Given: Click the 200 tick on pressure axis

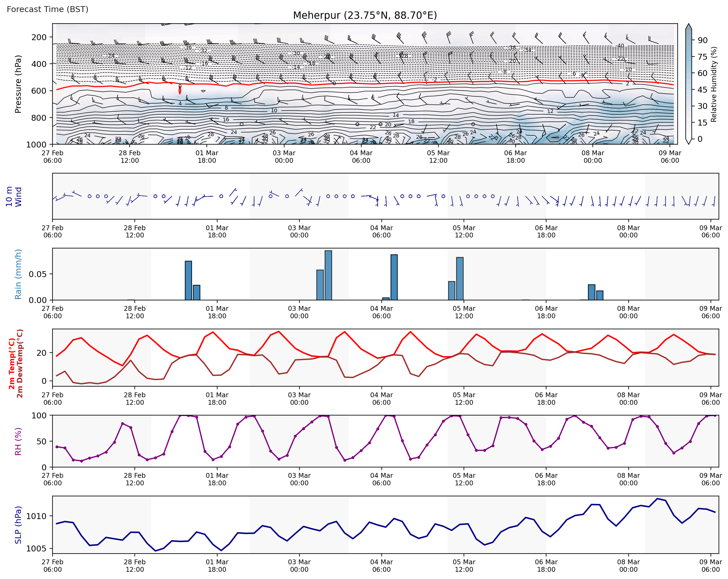Looking at the screenshot, I should pos(39,37).
